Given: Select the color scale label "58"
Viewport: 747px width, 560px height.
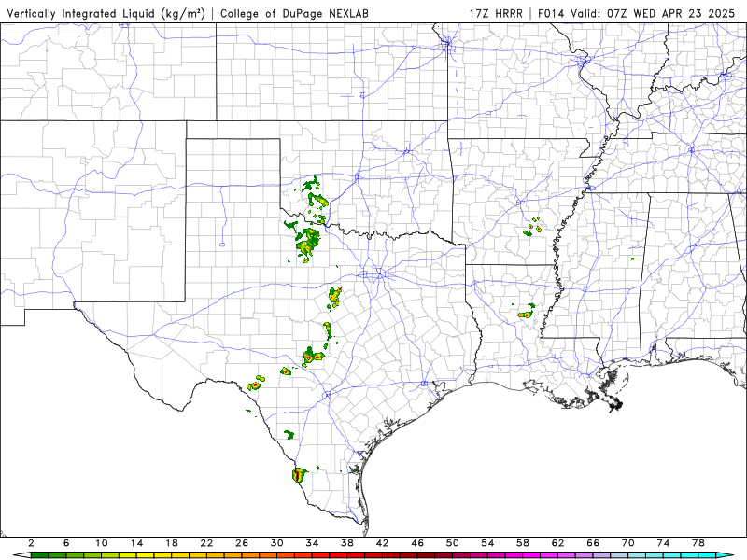Looking at the screenshot, I should 523,543.
